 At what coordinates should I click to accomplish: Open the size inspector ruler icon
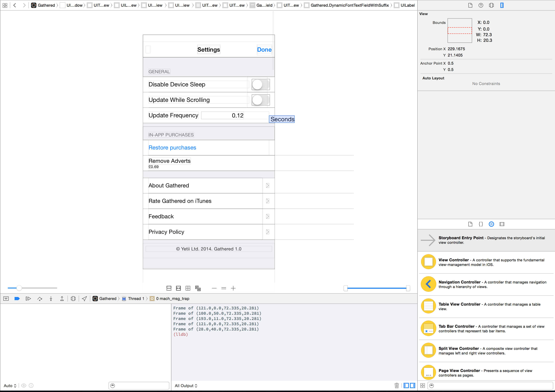[x=502, y=5]
